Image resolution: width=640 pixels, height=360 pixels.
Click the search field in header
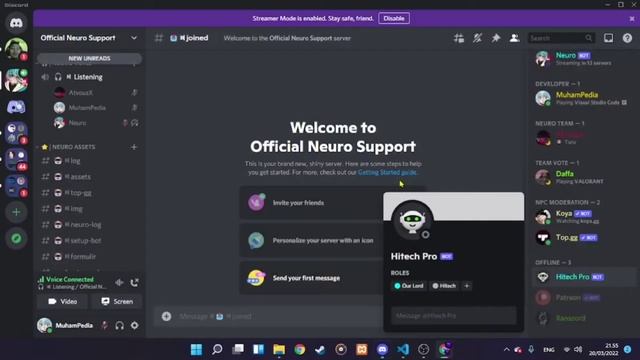point(561,38)
